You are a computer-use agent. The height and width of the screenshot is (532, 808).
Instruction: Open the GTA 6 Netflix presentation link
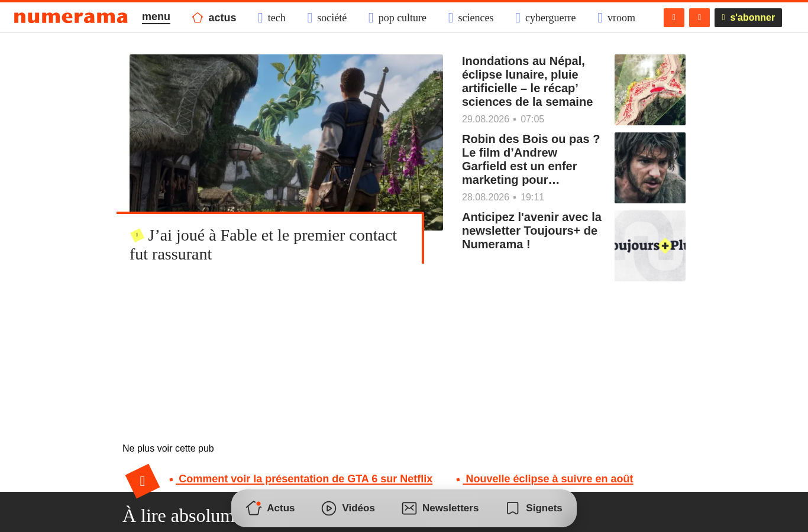pyautogui.click(x=305, y=479)
